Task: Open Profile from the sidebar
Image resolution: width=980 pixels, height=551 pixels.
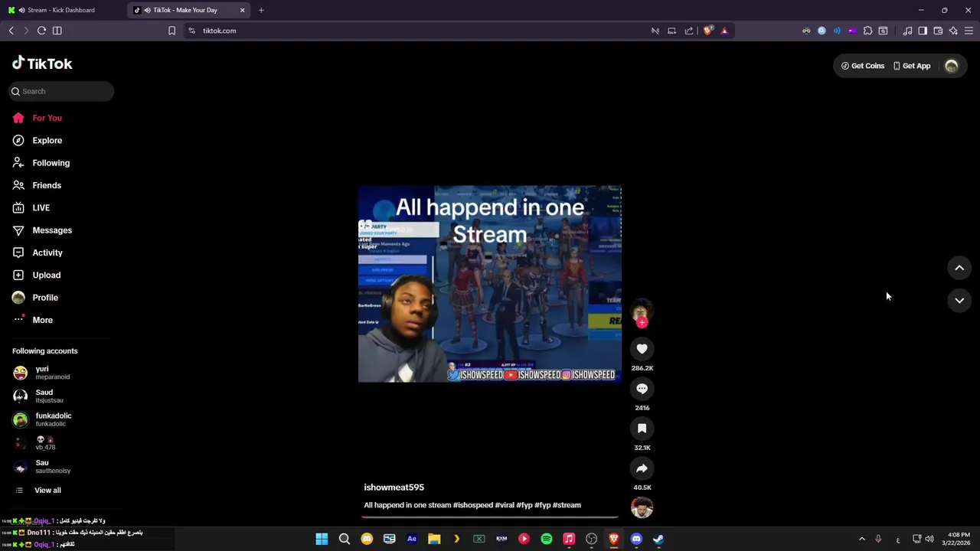Action: (35, 298)
